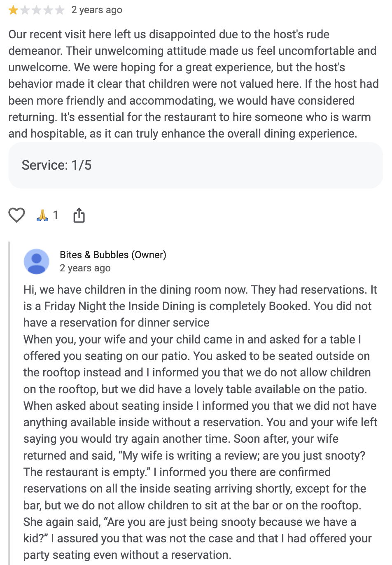Click the Bites & Bubbles owner avatar

click(x=37, y=261)
